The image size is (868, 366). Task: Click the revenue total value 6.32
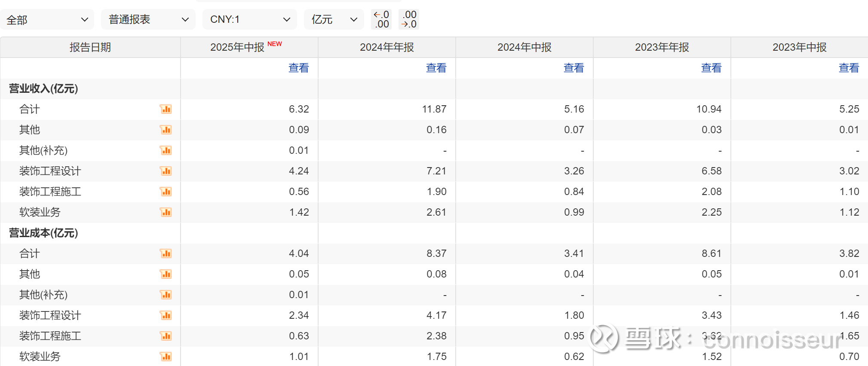tap(299, 109)
